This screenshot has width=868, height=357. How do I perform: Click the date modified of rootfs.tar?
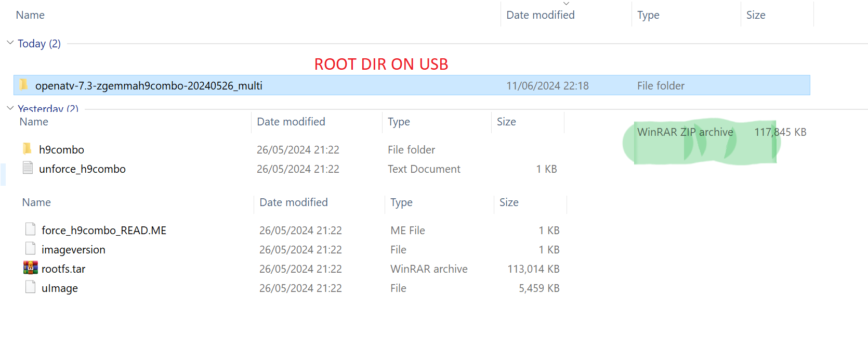click(x=300, y=269)
